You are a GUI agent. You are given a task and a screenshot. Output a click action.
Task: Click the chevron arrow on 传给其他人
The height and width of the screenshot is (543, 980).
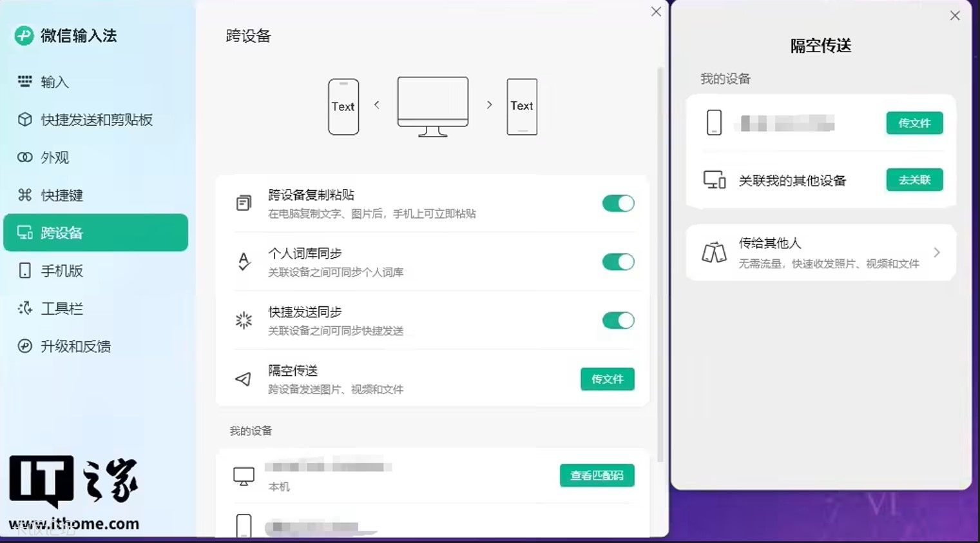pyautogui.click(x=937, y=253)
